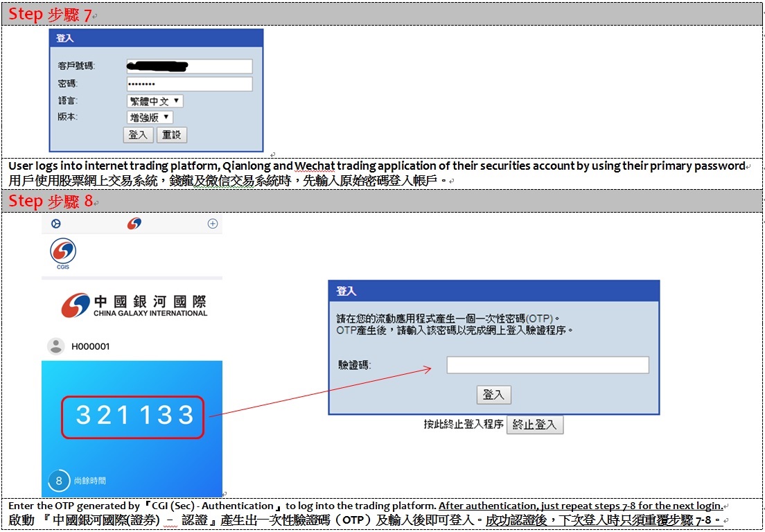Click the 客戶號碼 account number field
Viewport: 765px width, 532px height.
point(189,66)
